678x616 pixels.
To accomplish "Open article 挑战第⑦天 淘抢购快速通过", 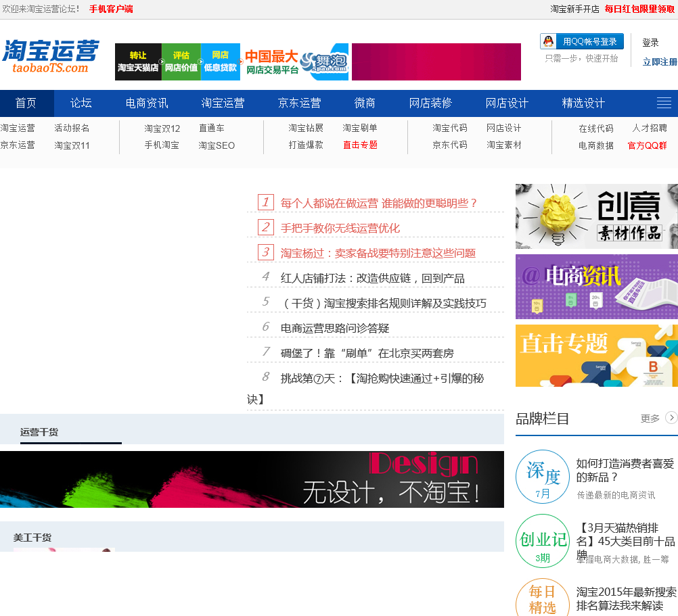I will tap(382, 379).
